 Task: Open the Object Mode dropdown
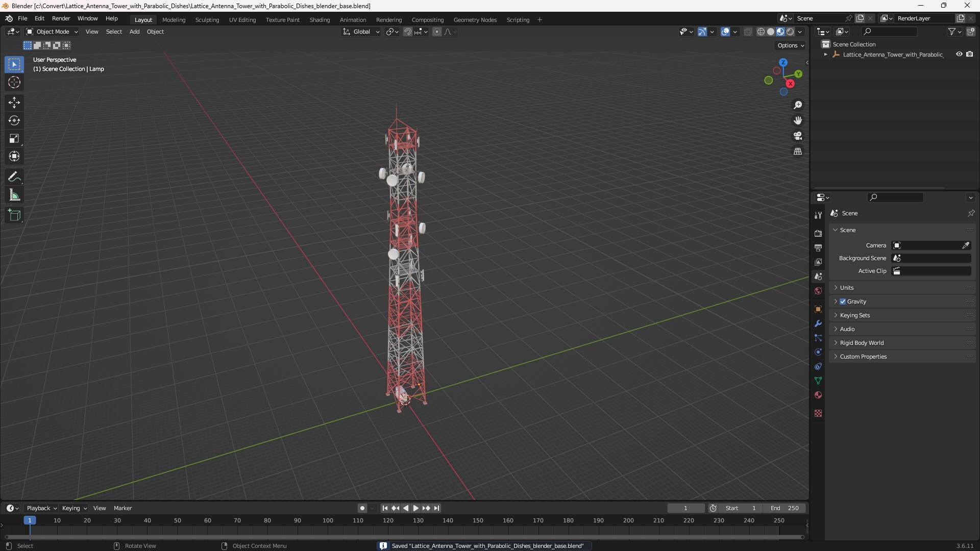pos(52,32)
